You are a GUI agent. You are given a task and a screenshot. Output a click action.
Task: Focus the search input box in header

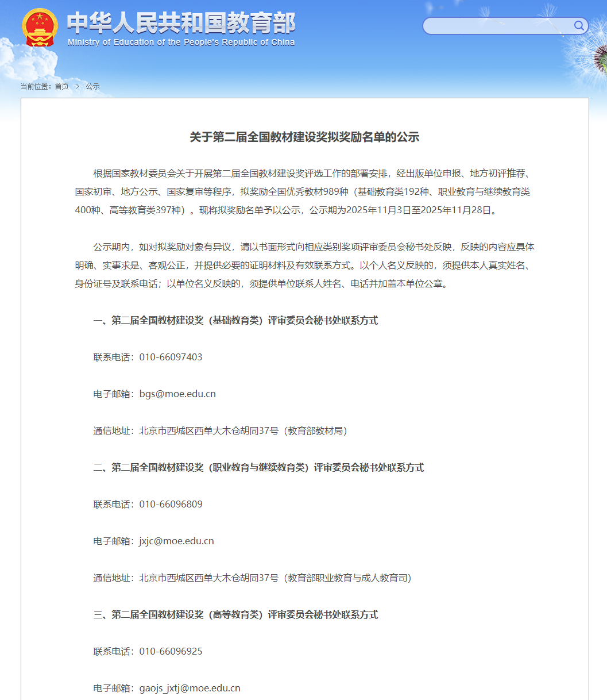497,26
